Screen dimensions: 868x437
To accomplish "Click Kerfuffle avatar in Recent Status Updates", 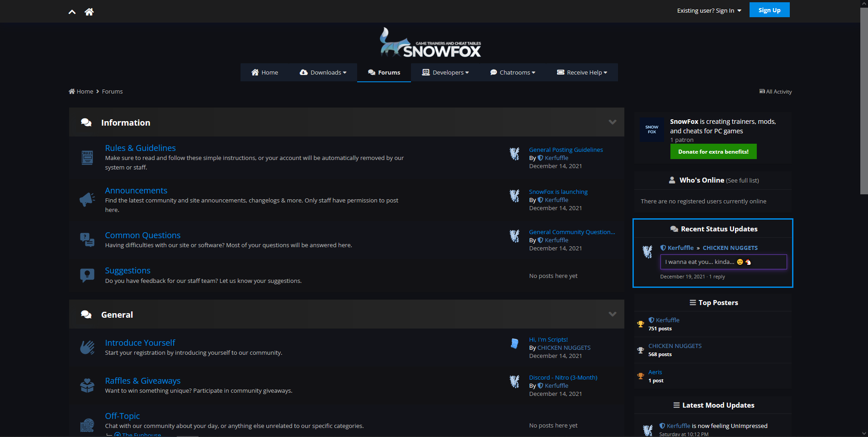I will click(x=647, y=252).
